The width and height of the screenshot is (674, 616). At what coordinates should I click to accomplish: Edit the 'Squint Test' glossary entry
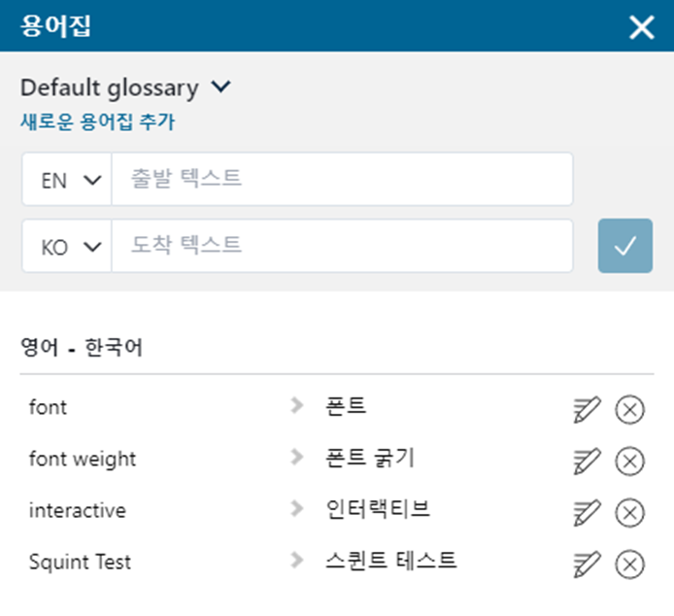click(588, 564)
